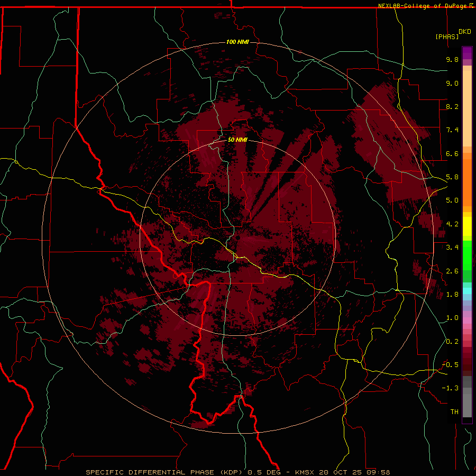Click the 50 NMI range ring label
476x476 pixels.
point(237,140)
